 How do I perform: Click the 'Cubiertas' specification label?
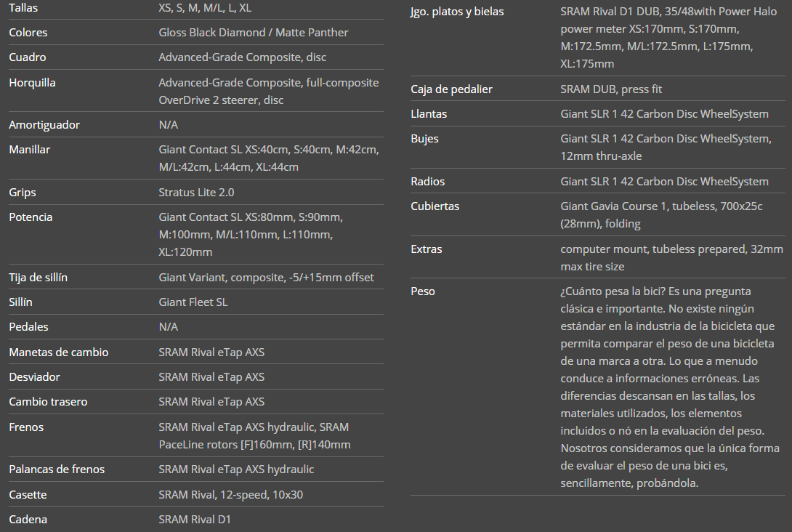coord(435,206)
